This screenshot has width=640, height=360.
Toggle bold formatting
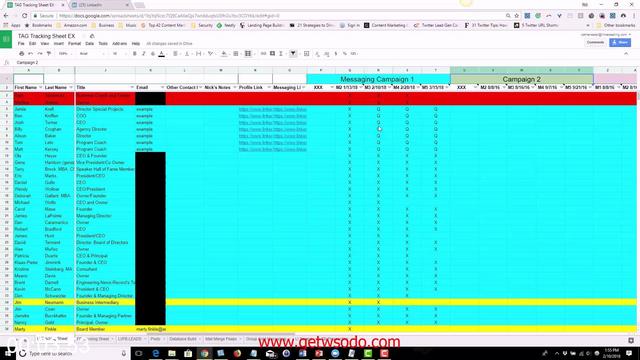tap(134, 53)
